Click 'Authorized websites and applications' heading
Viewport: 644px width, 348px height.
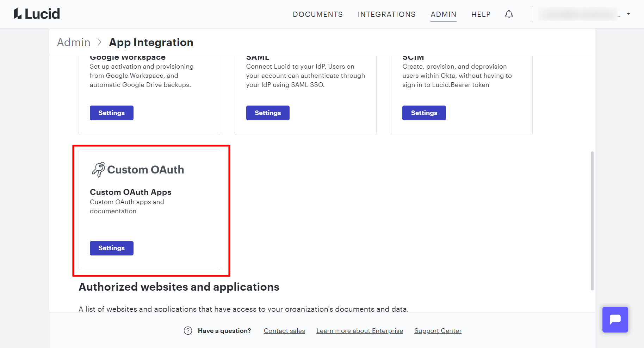pyautogui.click(x=179, y=287)
